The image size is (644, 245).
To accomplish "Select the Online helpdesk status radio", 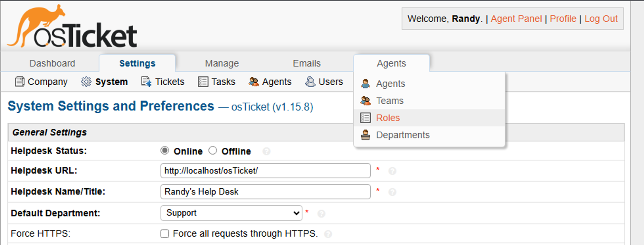I will point(165,151).
